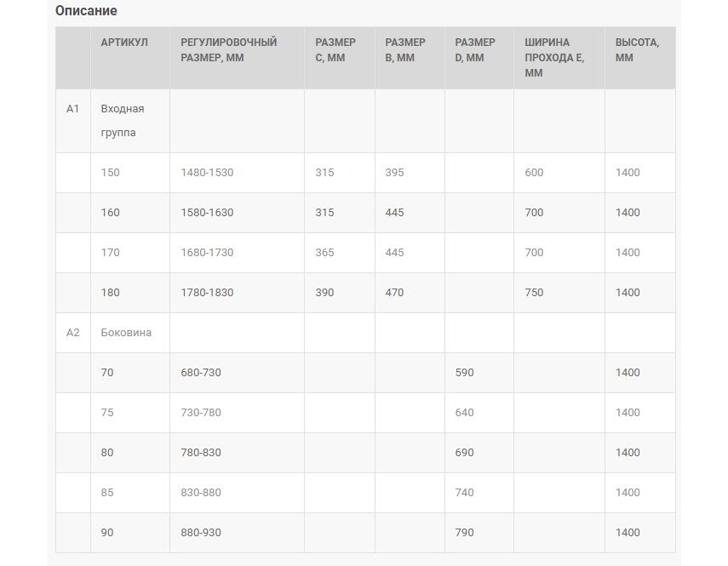Viewport: 728px width, 566px height.
Task: Select the 880-930 value
Action: tap(201, 533)
